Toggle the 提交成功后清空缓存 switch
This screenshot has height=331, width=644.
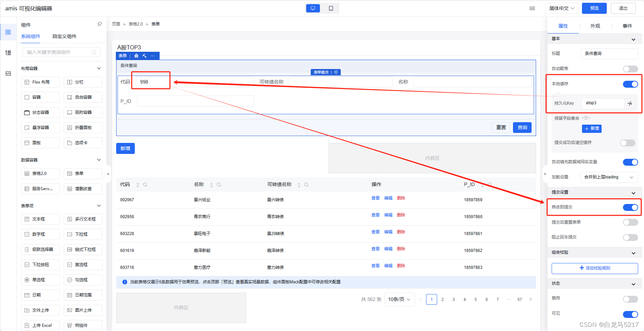point(627,143)
